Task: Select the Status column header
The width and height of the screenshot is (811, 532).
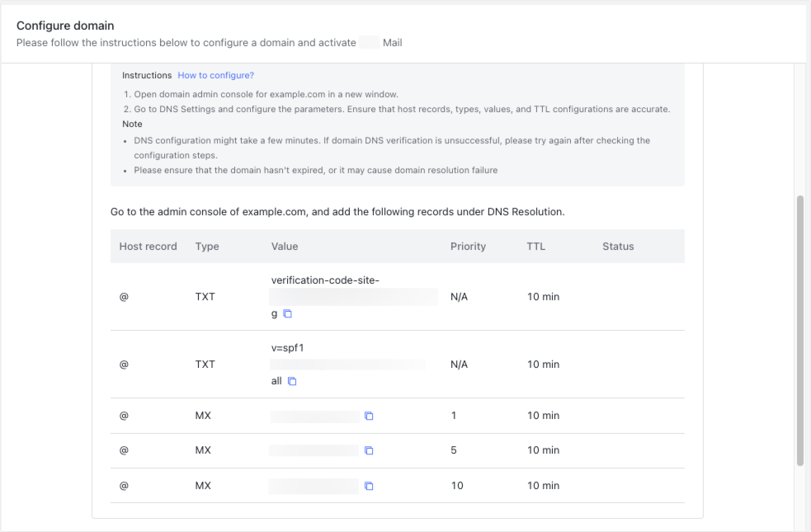Action: pyautogui.click(x=618, y=246)
